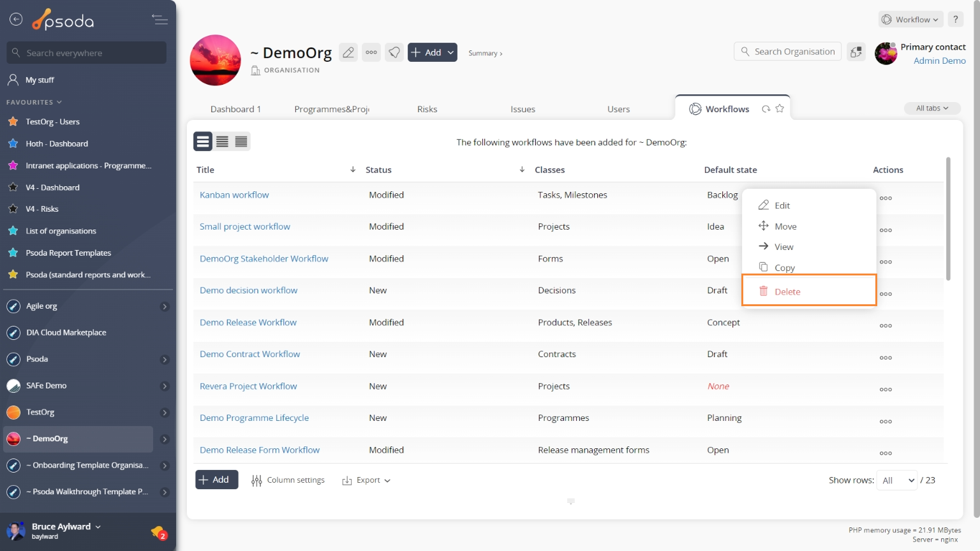Switch to medium row density view
The image size is (980, 551).
click(x=222, y=142)
